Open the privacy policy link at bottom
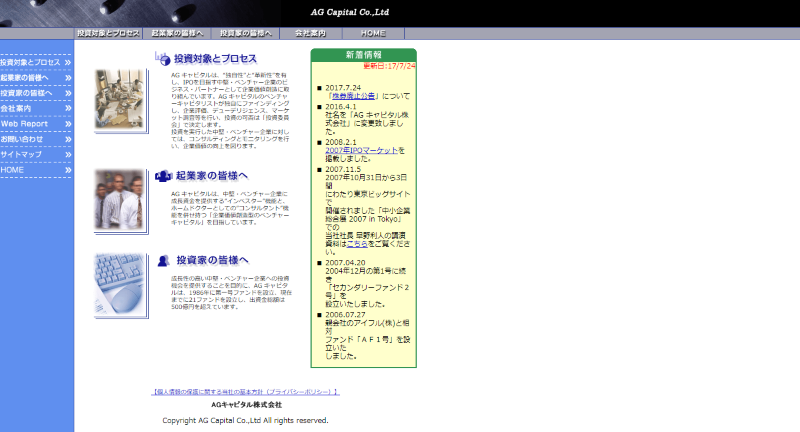The width and height of the screenshot is (800, 432). [245, 392]
